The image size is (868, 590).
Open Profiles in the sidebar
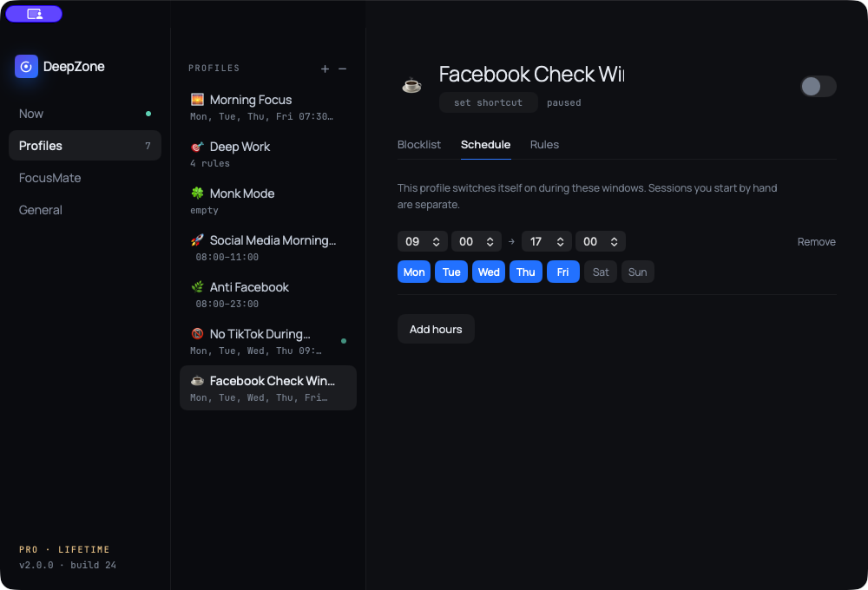(x=85, y=146)
